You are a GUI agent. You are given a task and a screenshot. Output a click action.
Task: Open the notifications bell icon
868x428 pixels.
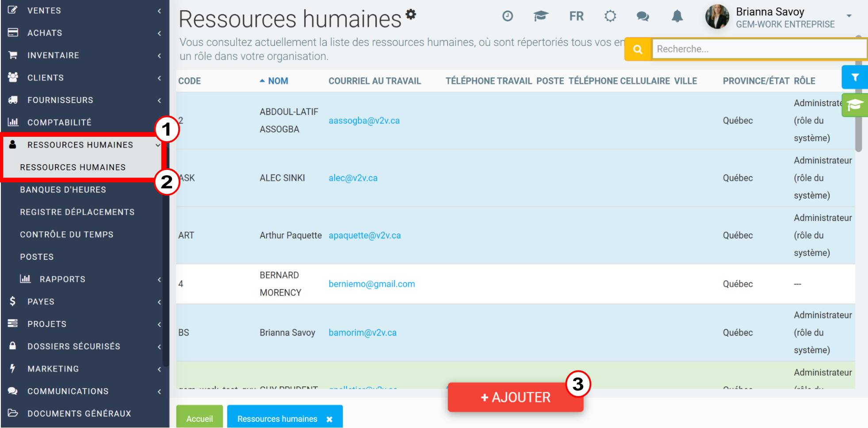677,16
